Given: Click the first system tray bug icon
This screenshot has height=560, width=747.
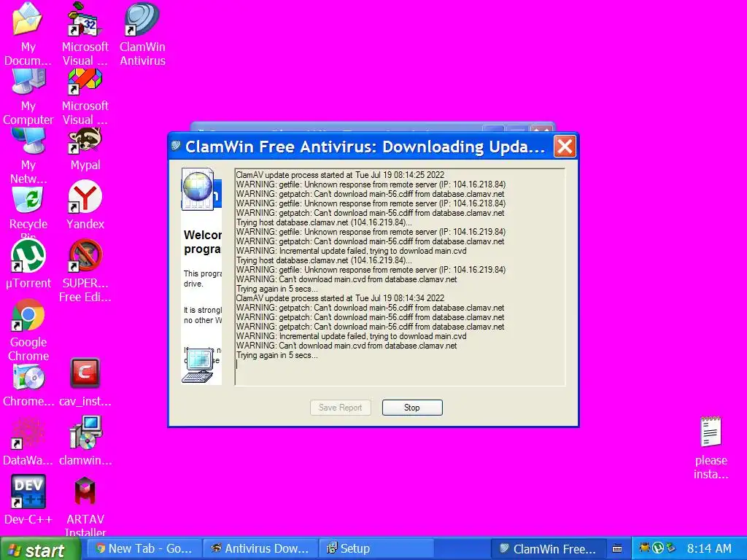Looking at the screenshot, I should point(645,548).
